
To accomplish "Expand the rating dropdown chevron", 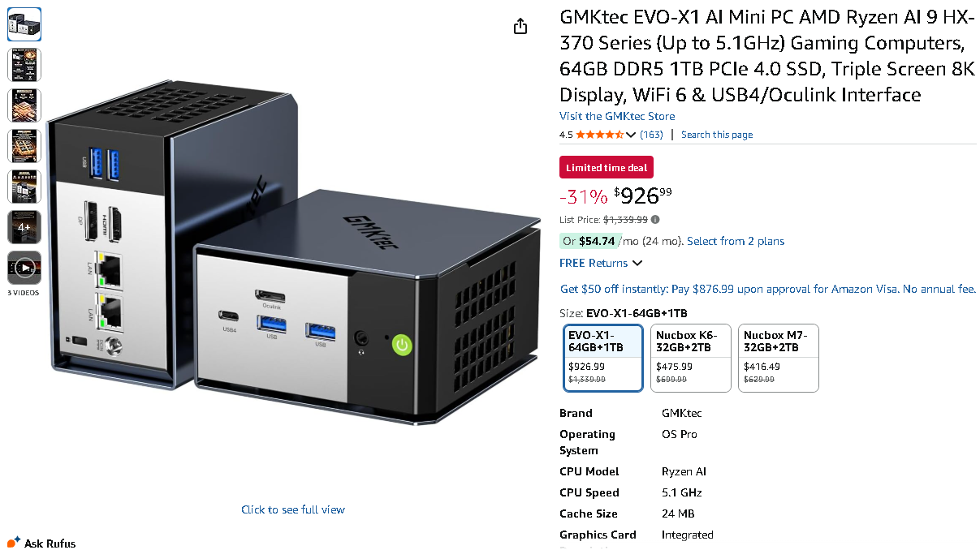I will (631, 135).
